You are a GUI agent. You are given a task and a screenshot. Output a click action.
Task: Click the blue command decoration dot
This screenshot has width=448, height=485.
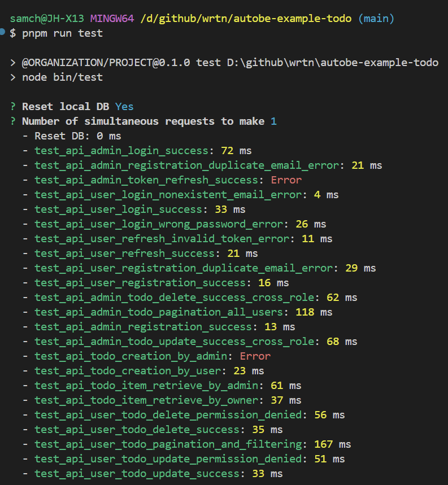[3, 33]
